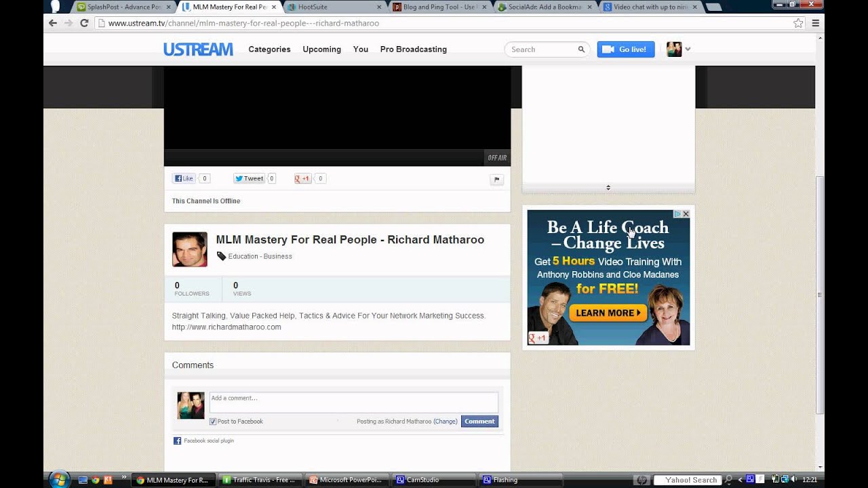The height and width of the screenshot is (488, 868).
Task: Click the browser back arrow
Action: pos(53,22)
